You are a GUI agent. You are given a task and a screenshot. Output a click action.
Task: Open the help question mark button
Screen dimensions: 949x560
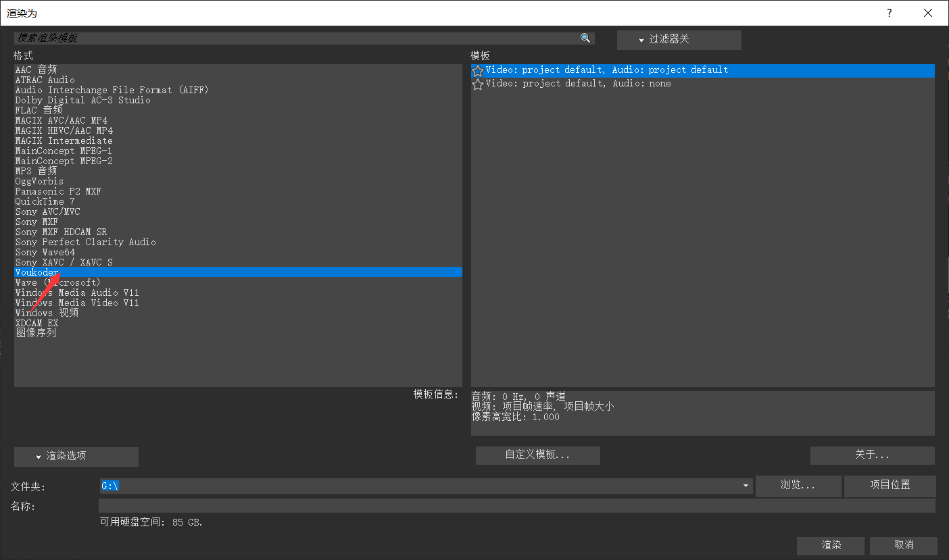tap(889, 13)
